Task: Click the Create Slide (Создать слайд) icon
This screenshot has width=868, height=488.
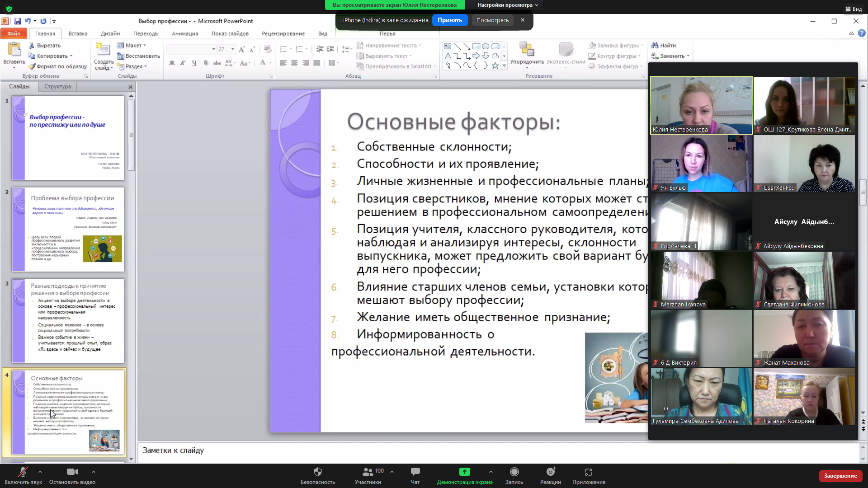Action: [103, 50]
